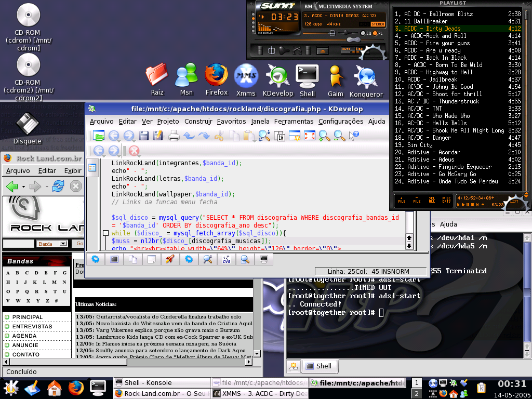Click the print icon in KDevelop toolbar
Image resolution: width=532 pixels, height=399 pixels.
(174, 136)
